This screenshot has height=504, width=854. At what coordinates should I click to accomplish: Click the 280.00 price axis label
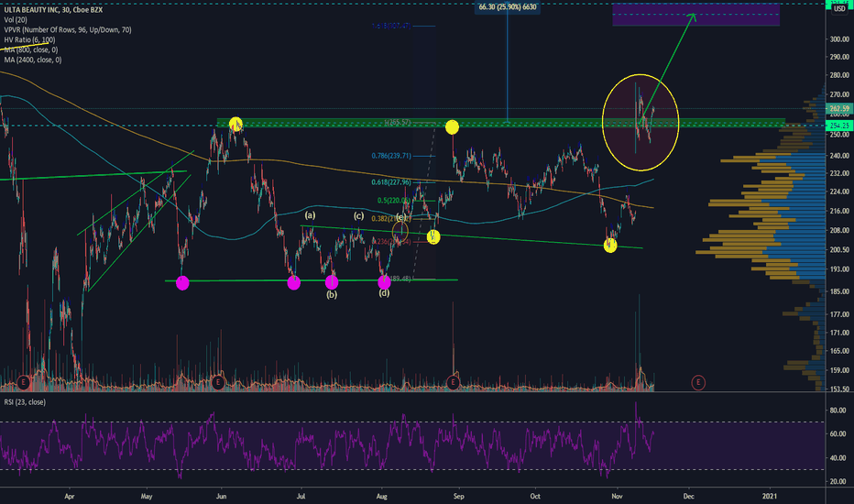(839, 75)
